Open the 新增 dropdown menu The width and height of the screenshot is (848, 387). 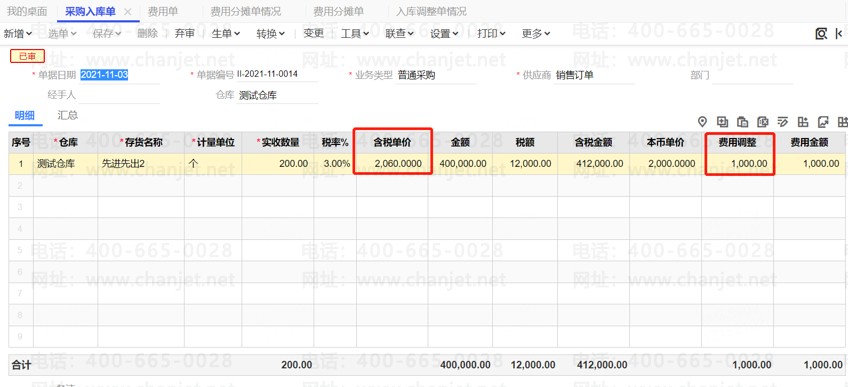click(18, 34)
